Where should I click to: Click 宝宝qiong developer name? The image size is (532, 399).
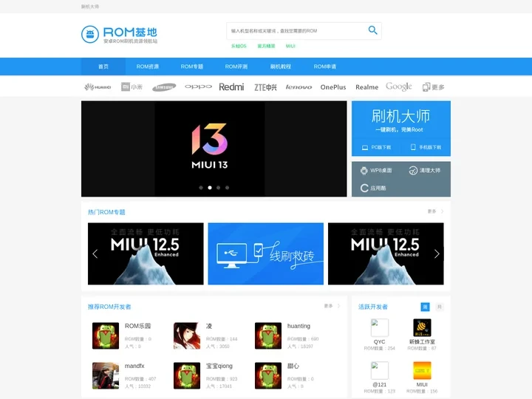pyautogui.click(x=219, y=366)
